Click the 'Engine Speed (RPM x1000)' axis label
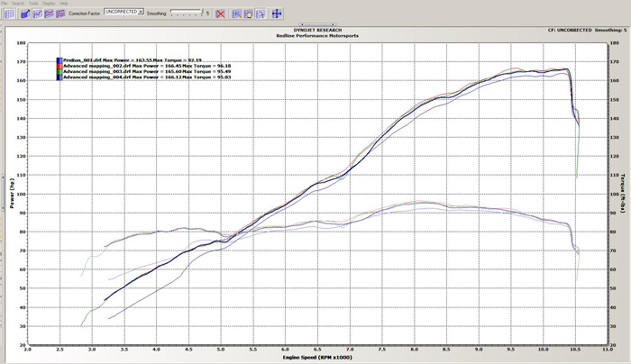Viewport: 631px width, 364px height. (x=317, y=357)
